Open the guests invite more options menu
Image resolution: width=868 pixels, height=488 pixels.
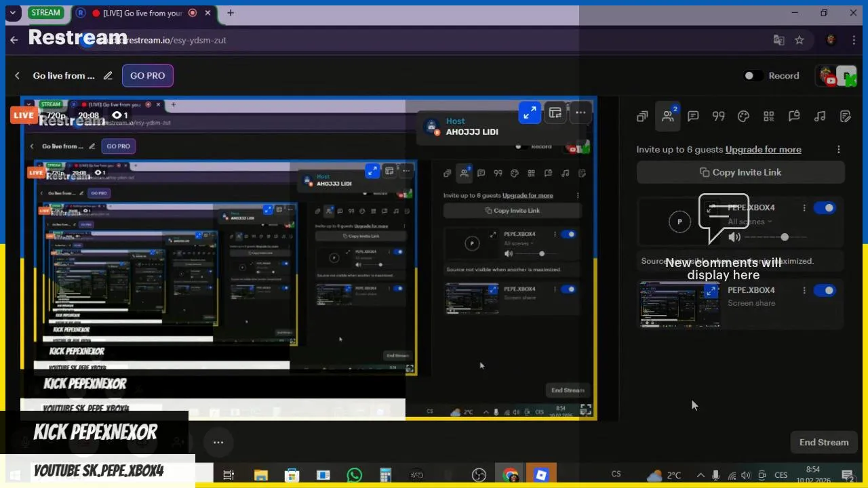pos(839,149)
